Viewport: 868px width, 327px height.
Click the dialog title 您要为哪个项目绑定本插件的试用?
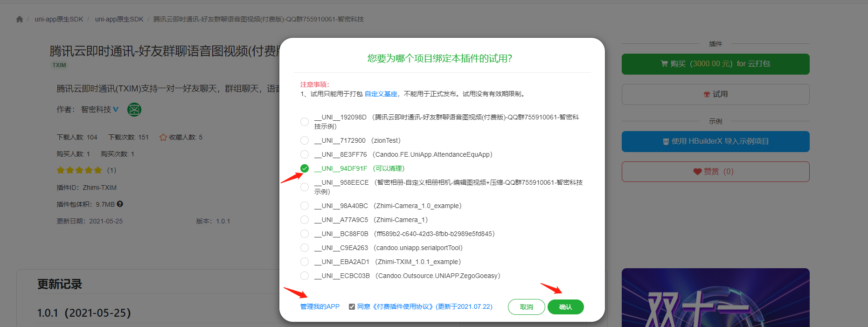coord(440,58)
